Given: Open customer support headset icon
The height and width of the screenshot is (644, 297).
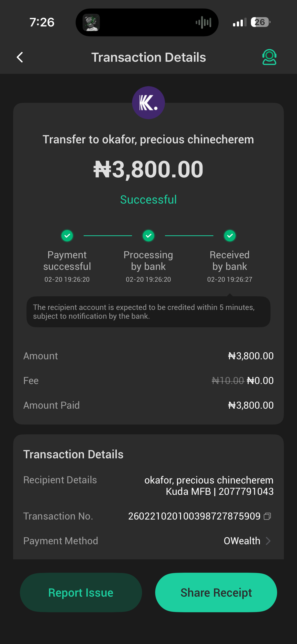Looking at the screenshot, I should [269, 57].
